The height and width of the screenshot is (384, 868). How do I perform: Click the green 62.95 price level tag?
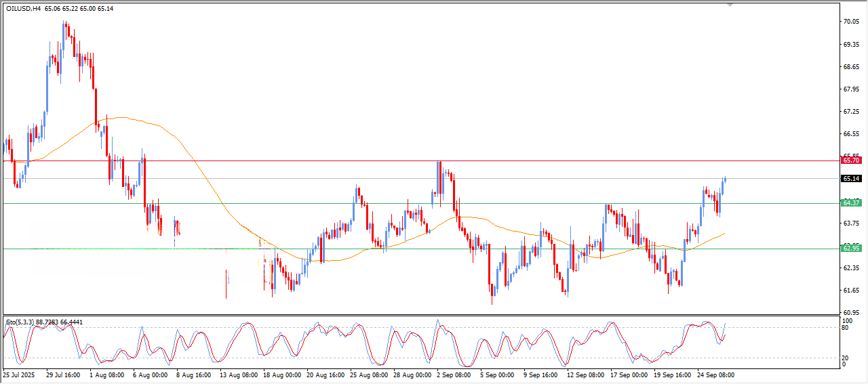pos(850,249)
